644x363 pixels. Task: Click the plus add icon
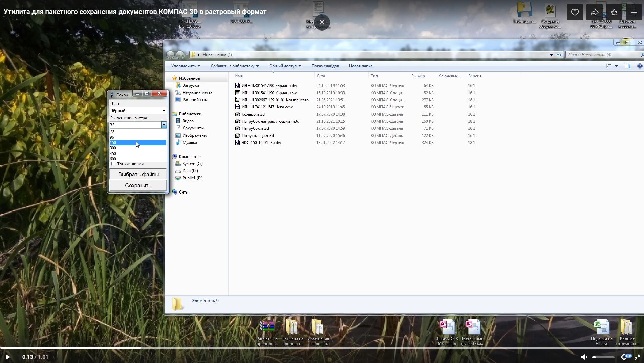tap(634, 13)
